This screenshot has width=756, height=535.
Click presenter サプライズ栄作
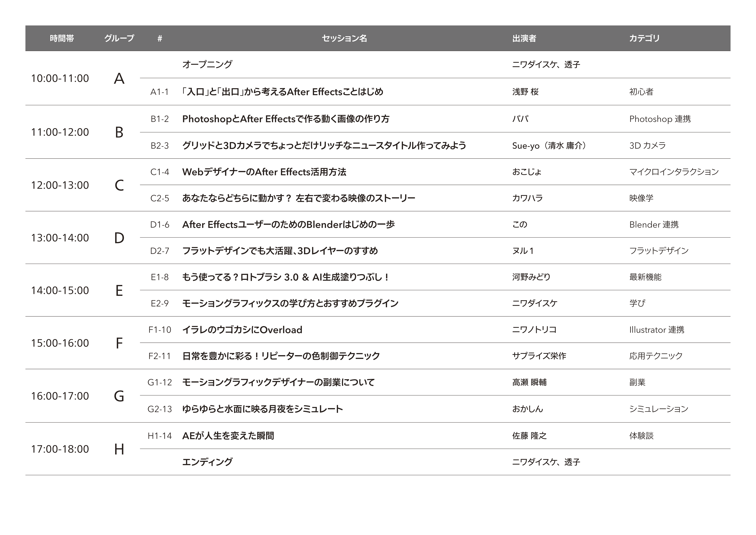[539, 356]
